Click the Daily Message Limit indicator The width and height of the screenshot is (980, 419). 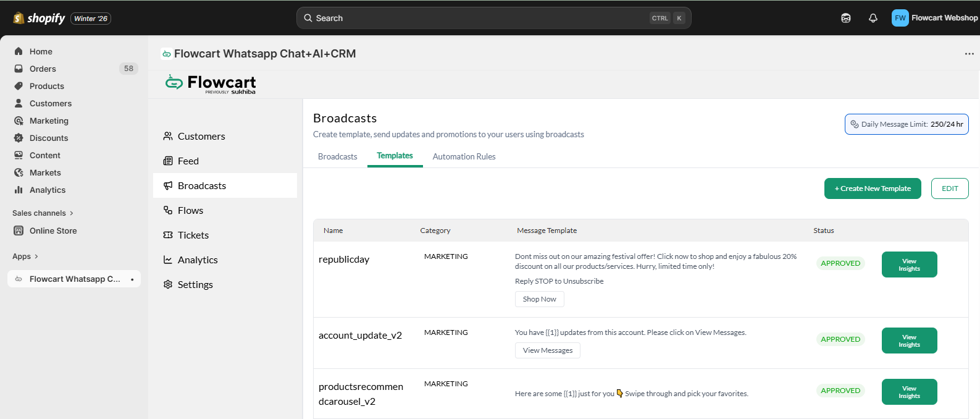(x=907, y=124)
